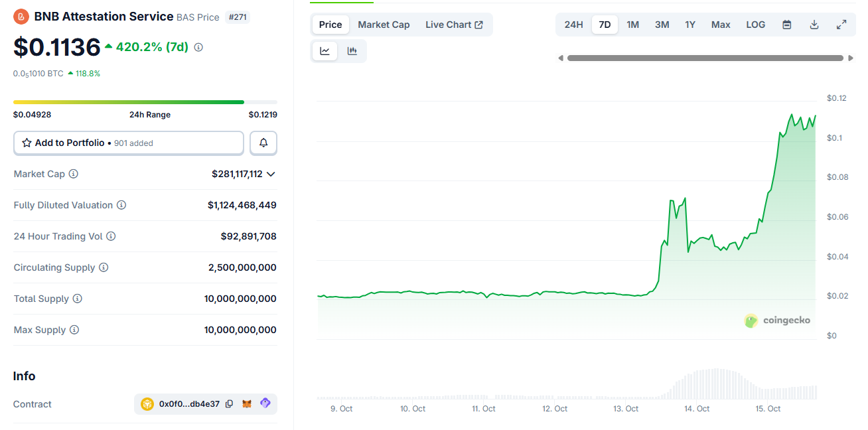Switch to candlestick chart view

pos(352,51)
